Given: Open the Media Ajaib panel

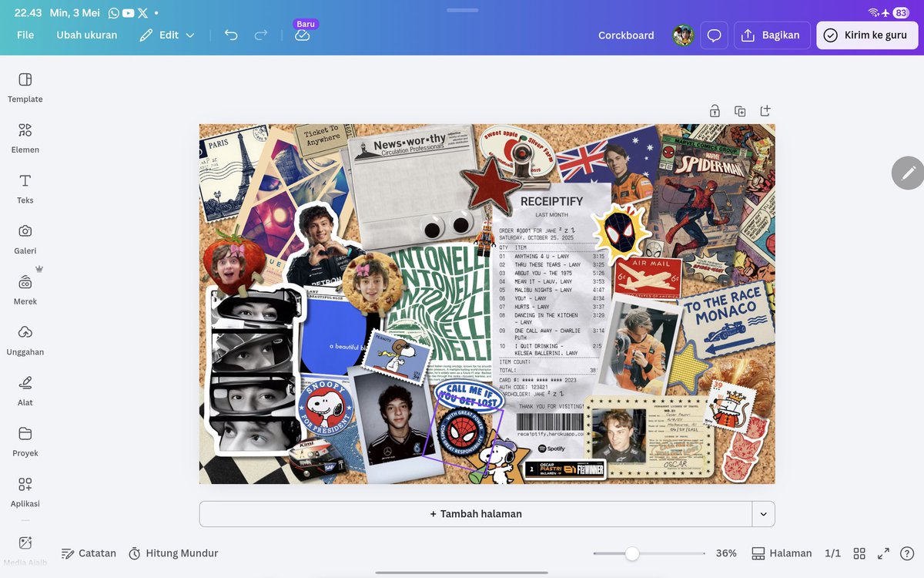Looking at the screenshot, I should (x=25, y=549).
